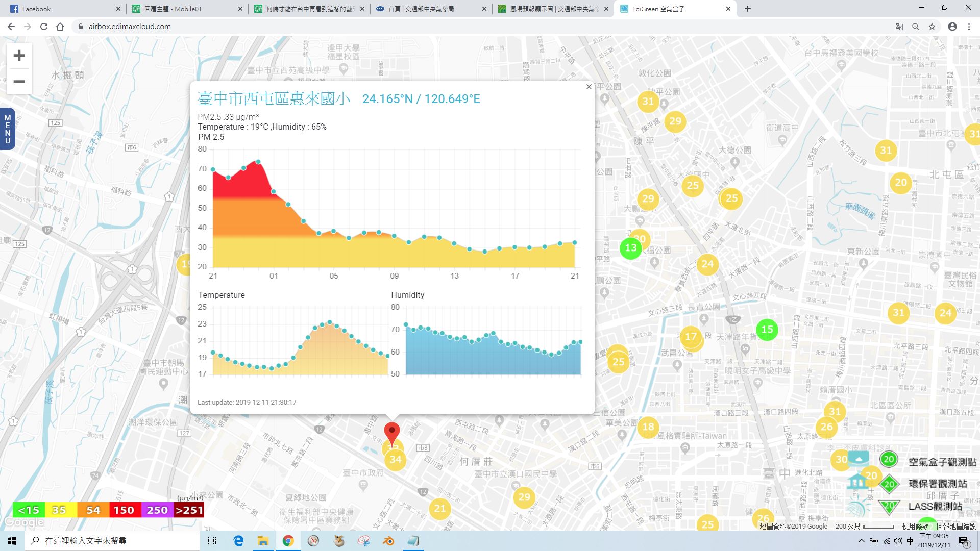Reload the airbox page

pyautogui.click(x=44, y=27)
